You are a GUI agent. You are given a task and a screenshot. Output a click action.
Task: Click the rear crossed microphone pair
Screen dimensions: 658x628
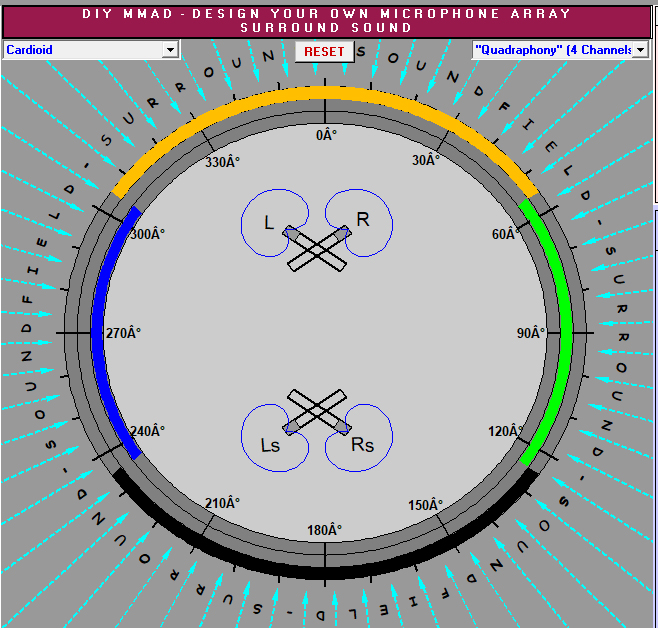pyautogui.click(x=319, y=409)
